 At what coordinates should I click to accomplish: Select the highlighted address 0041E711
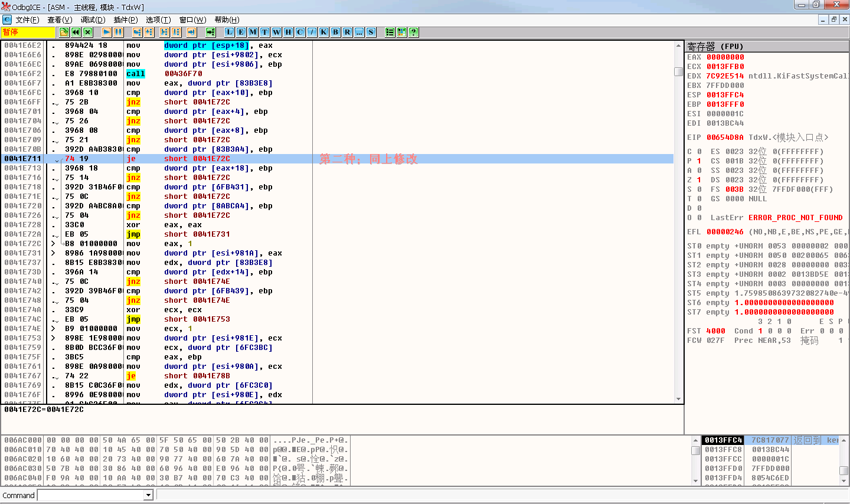(x=23, y=159)
